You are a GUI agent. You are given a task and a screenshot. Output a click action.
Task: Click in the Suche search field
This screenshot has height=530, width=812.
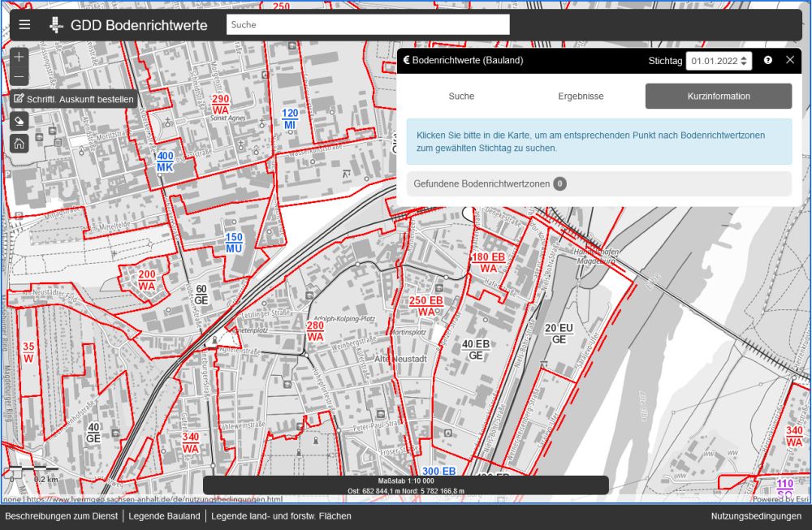point(367,25)
